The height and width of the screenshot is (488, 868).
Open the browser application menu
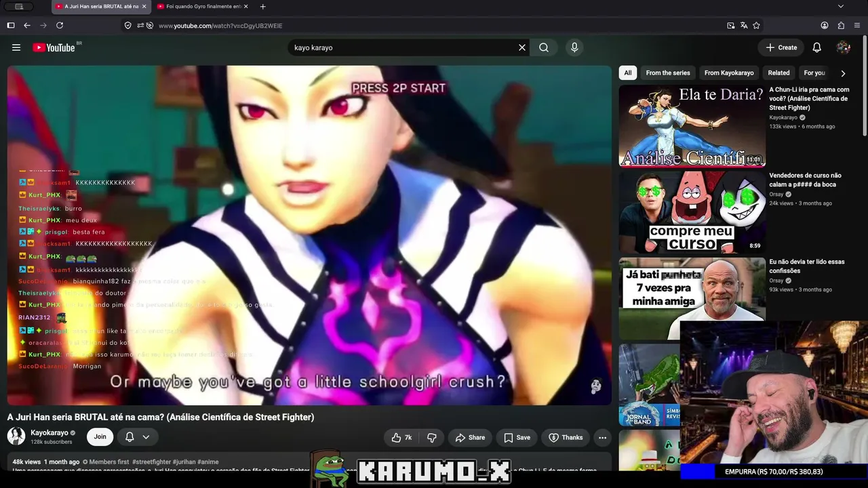coord(857,26)
